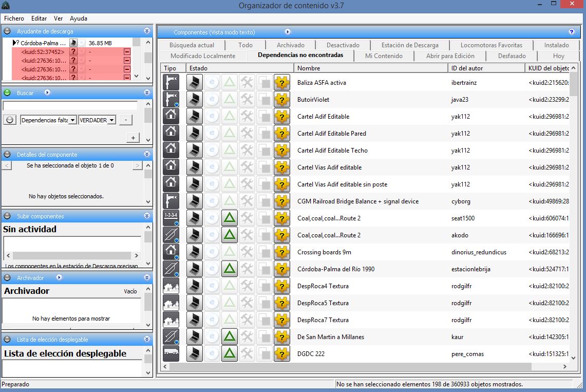Click tools icon in Cartel Adif Editable row
This screenshot has width=586, height=392.
[x=247, y=116]
